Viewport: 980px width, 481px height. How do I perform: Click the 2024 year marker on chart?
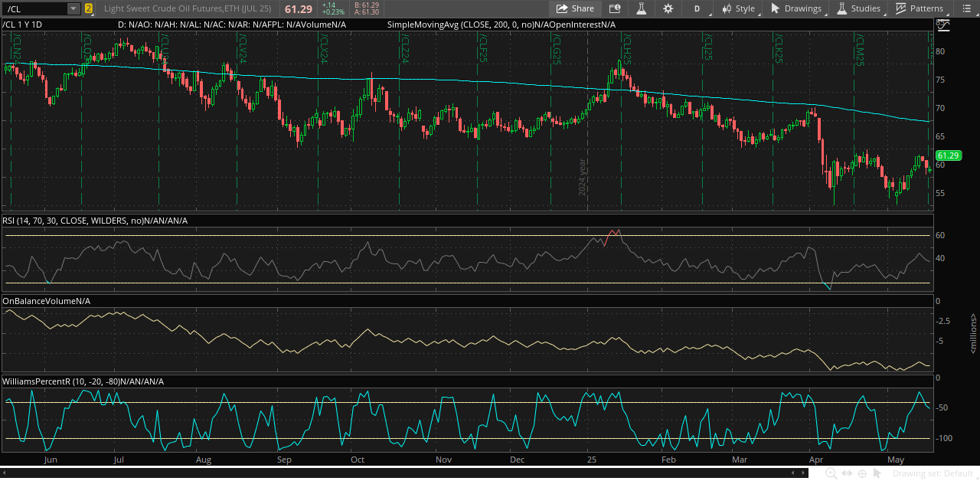[582, 177]
